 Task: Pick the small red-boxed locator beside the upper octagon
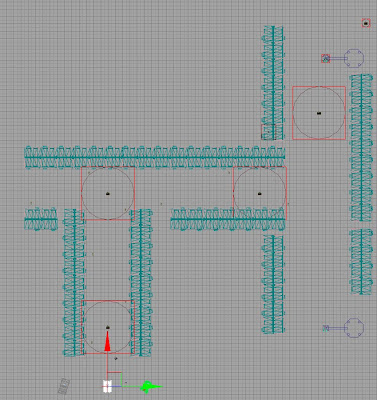326,59
